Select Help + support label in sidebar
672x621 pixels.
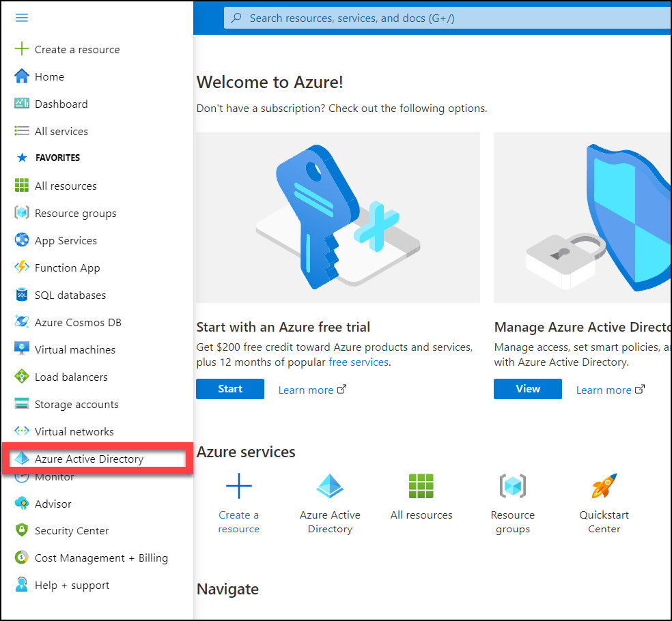tap(72, 586)
